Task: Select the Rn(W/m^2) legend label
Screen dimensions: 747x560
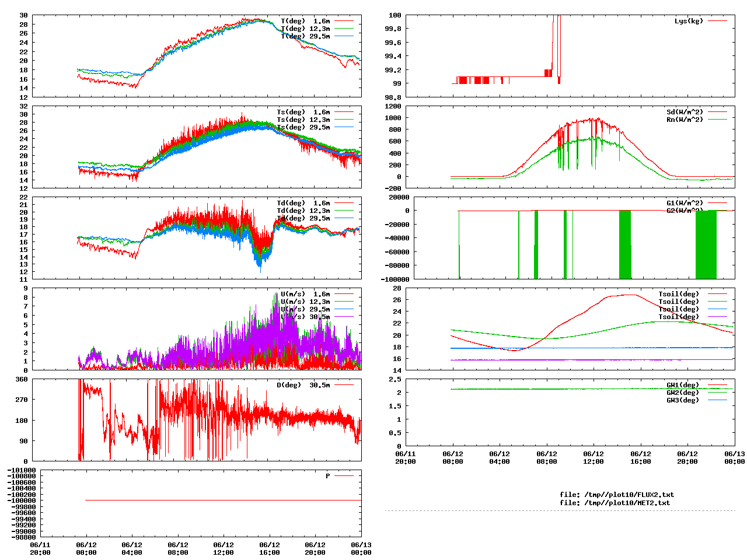Action: pos(685,120)
